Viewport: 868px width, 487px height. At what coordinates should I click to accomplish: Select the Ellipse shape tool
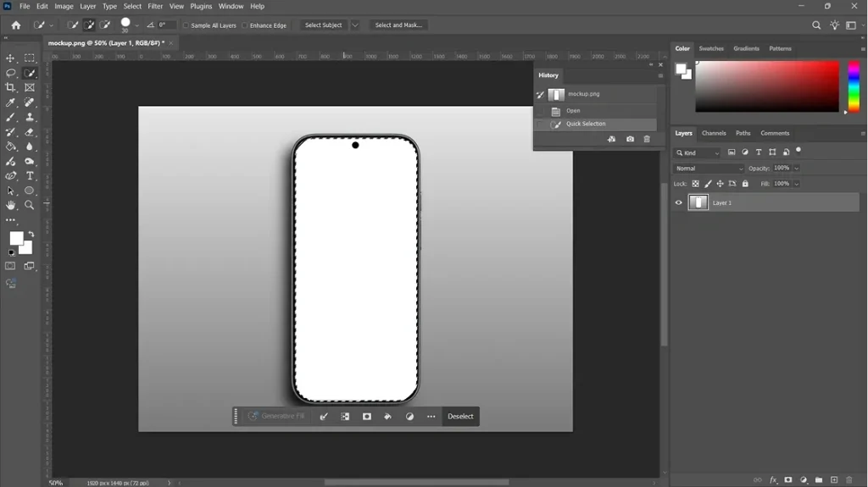(30, 191)
